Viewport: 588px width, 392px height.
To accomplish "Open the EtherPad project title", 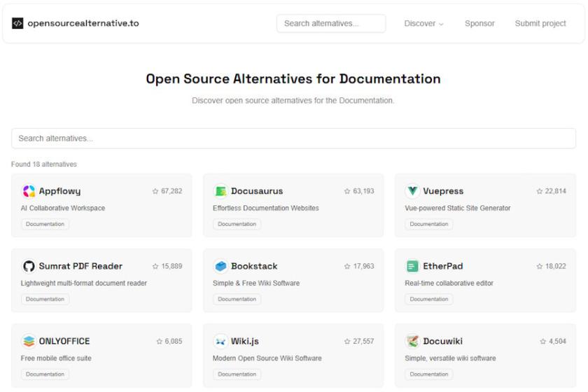I will 443,266.
